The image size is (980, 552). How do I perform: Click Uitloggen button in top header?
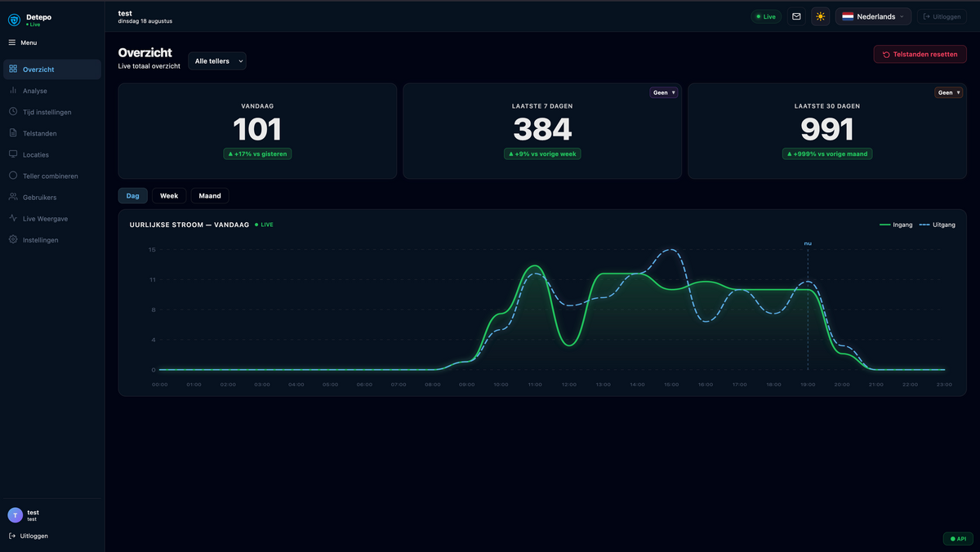(942, 16)
